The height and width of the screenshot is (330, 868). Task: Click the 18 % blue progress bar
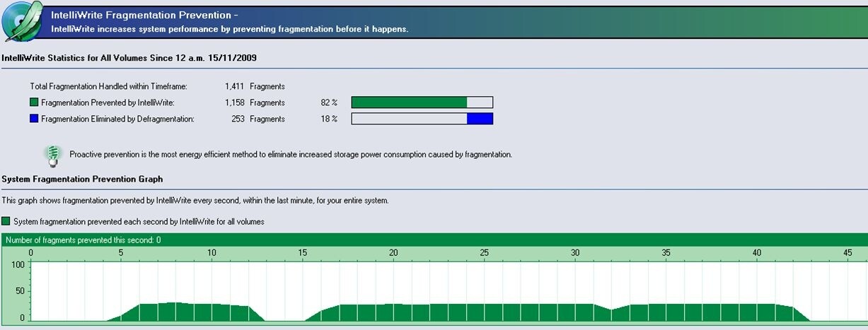coord(422,119)
